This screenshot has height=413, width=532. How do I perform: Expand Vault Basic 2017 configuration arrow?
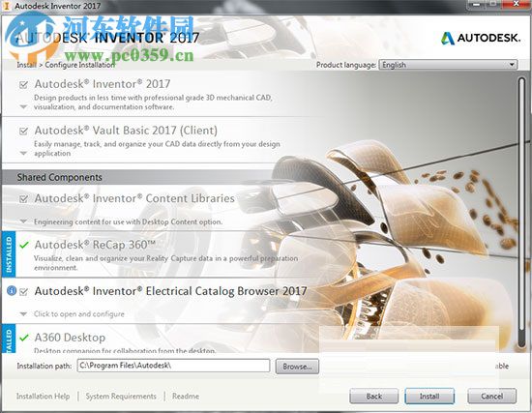23,154
